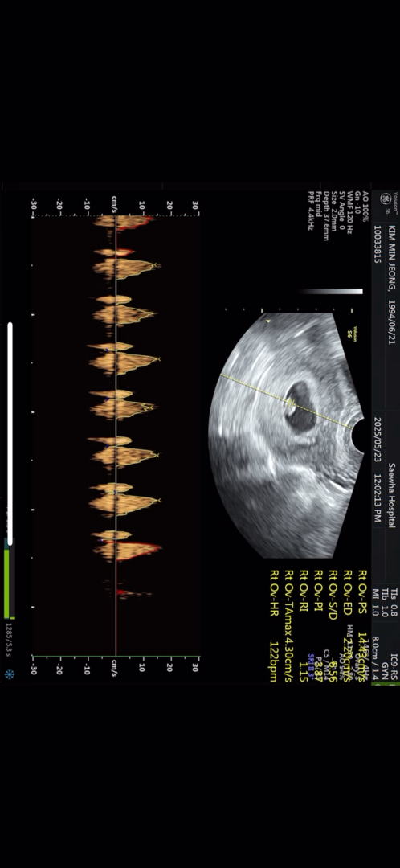Click the PRF 4.4kHz parameter
Screen dimensions: 400x868
[x=312, y=211]
